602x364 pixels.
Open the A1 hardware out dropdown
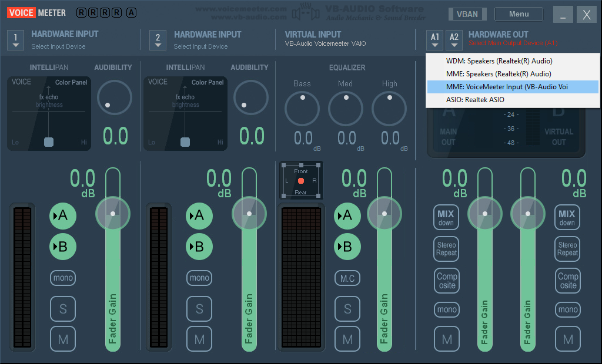[x=434, y=41]
